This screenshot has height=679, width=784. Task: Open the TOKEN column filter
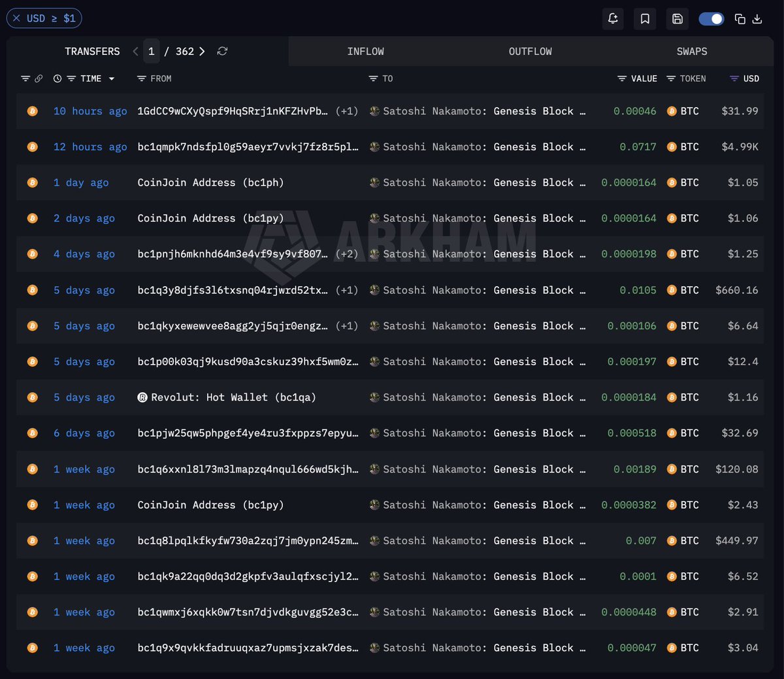671,78
